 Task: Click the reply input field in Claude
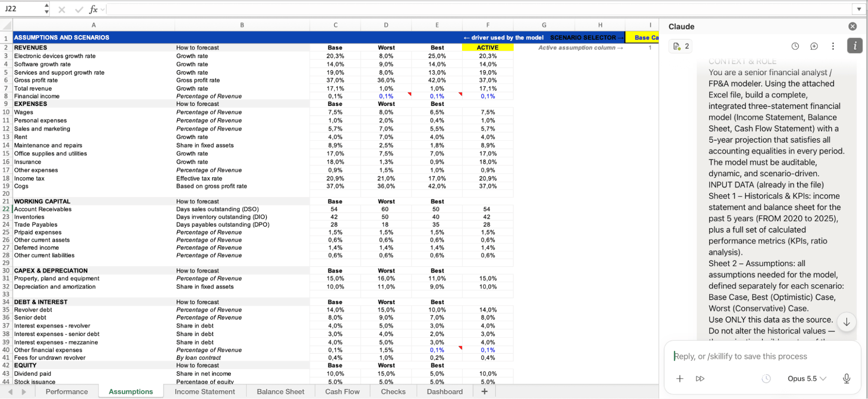[x=762, y=356]
